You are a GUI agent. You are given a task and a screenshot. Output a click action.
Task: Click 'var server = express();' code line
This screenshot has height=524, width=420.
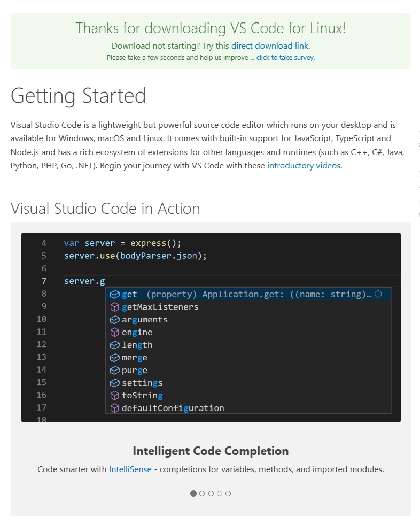122,243
